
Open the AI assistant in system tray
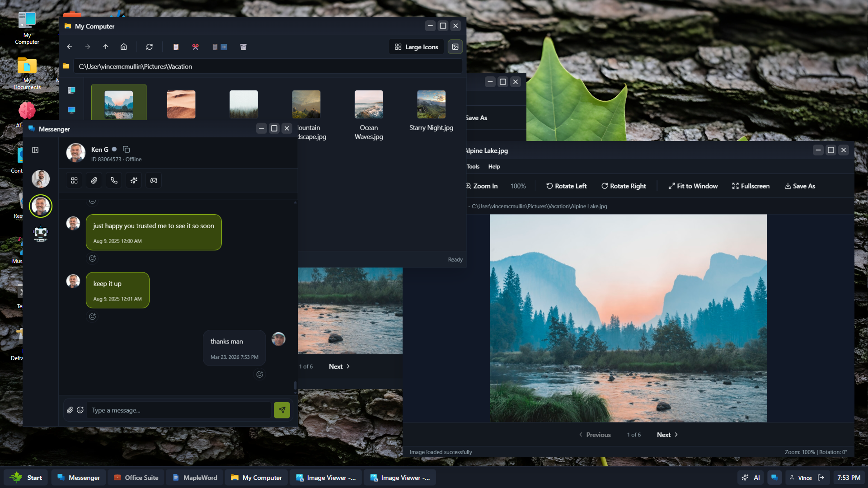pyautogui.click(x=751, y=478)
